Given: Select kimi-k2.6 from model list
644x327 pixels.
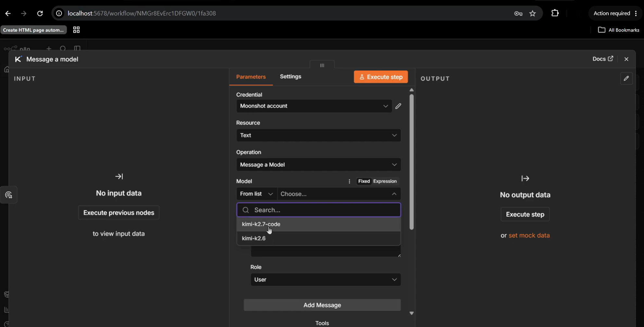Looking at the screenshot, I should 318,238.
